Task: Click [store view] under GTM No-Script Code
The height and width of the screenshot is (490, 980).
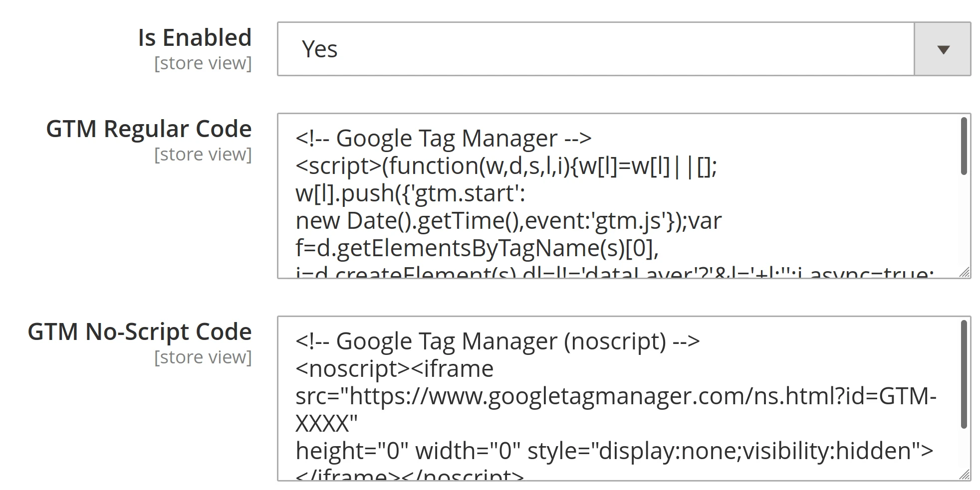Action: pyautogui.click(x=203, y=357)
